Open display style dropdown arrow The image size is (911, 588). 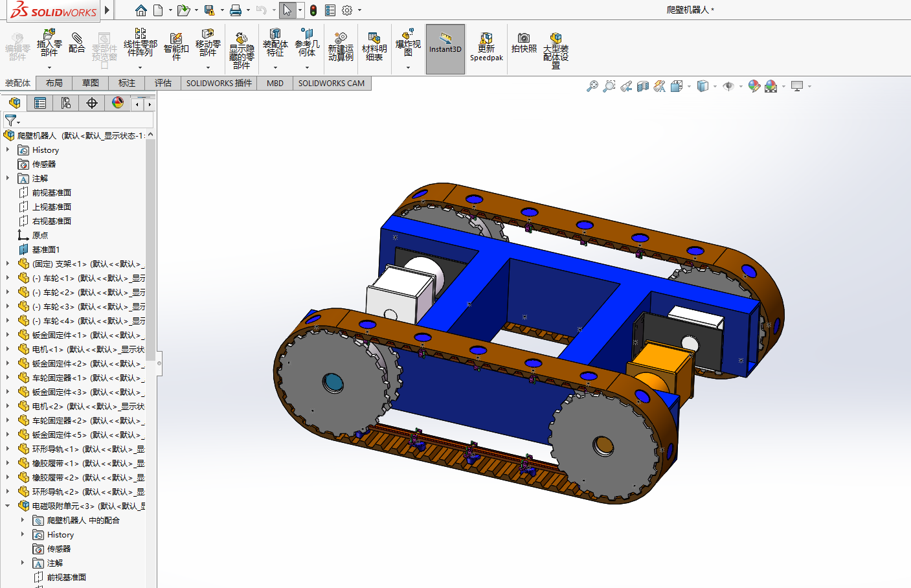tap(715, 86)
